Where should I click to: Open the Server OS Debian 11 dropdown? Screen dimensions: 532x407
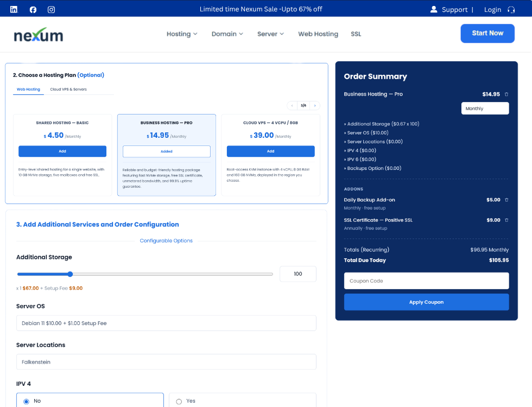[x=166, y=323]
